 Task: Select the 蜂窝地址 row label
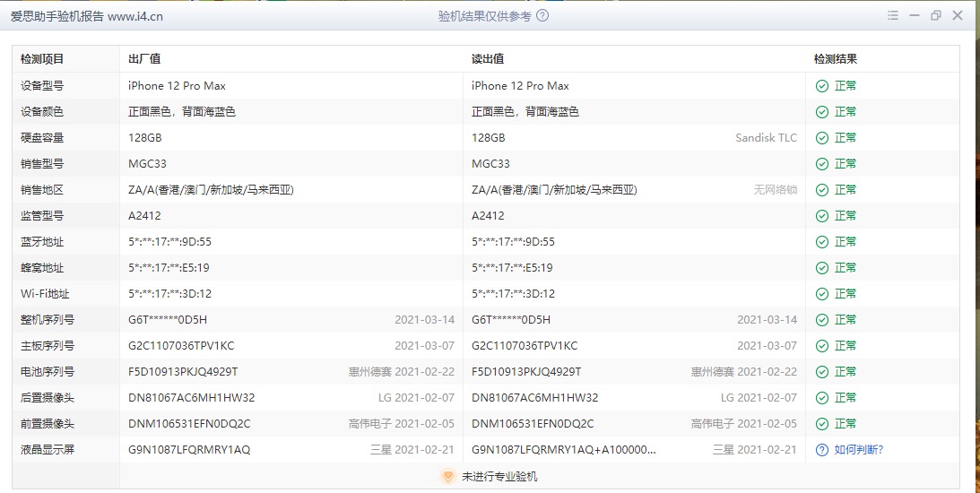coord(42,268)
